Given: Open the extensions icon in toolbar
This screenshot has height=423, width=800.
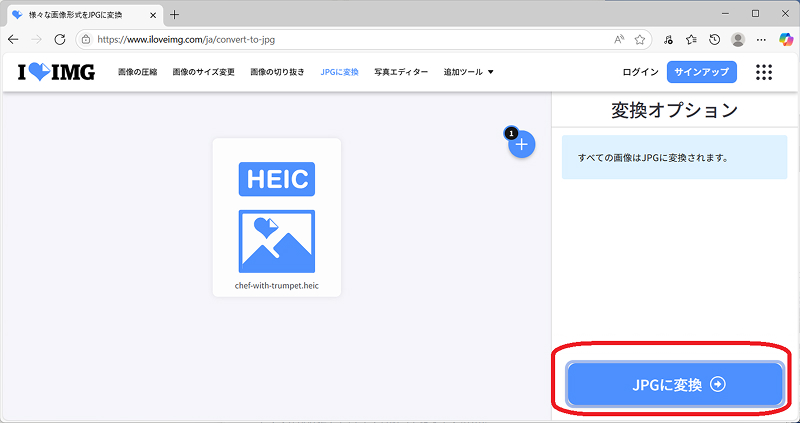Looking at the screenshot, I should (x=668, y=39).
